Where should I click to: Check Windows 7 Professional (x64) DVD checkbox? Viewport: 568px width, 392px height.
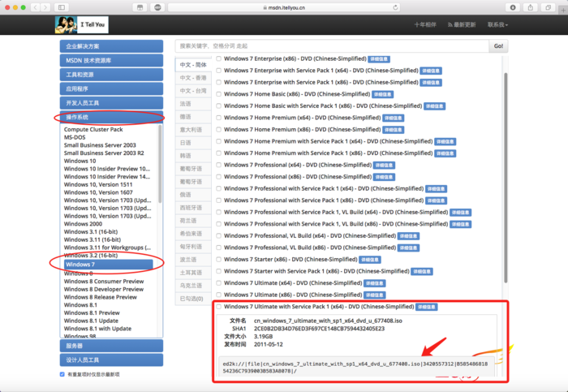(x=218, y=165)
